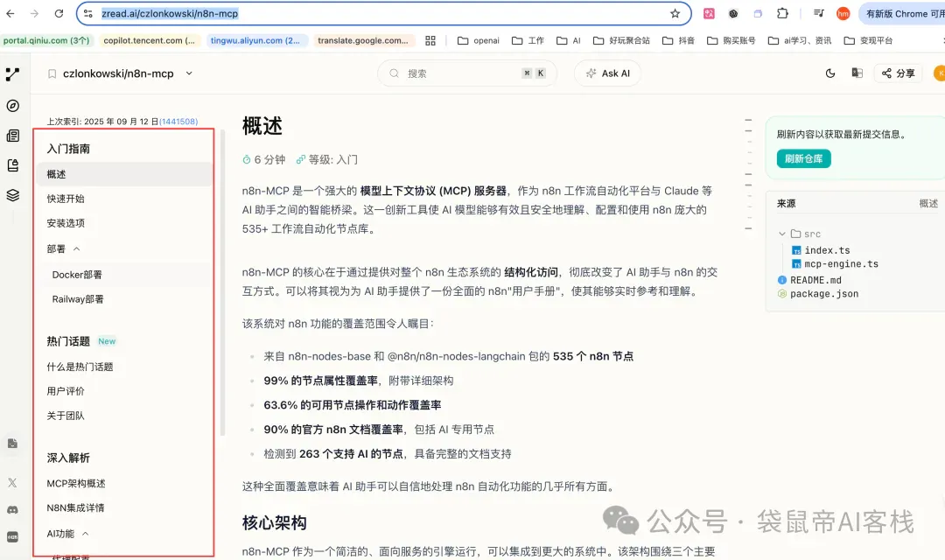The height and width of the screenshot is (560, 945).
Task: Go back with the browser back arrow
Action: click(x=10, y=13)
